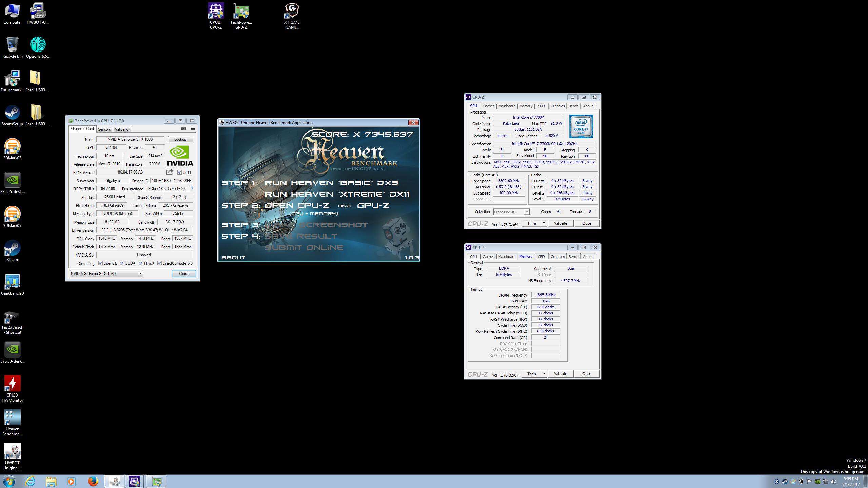868x488 pixels.
Task: Open the CPUID CPU-Z desktop shortcut
Action: (x=216, y=16)
